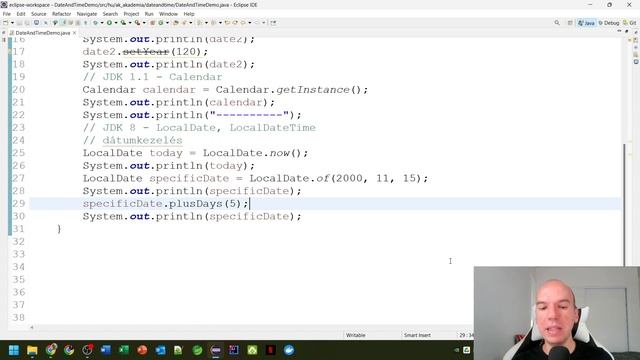Select the DateAndTimeDemo.java editor tab

pos(42,33)
